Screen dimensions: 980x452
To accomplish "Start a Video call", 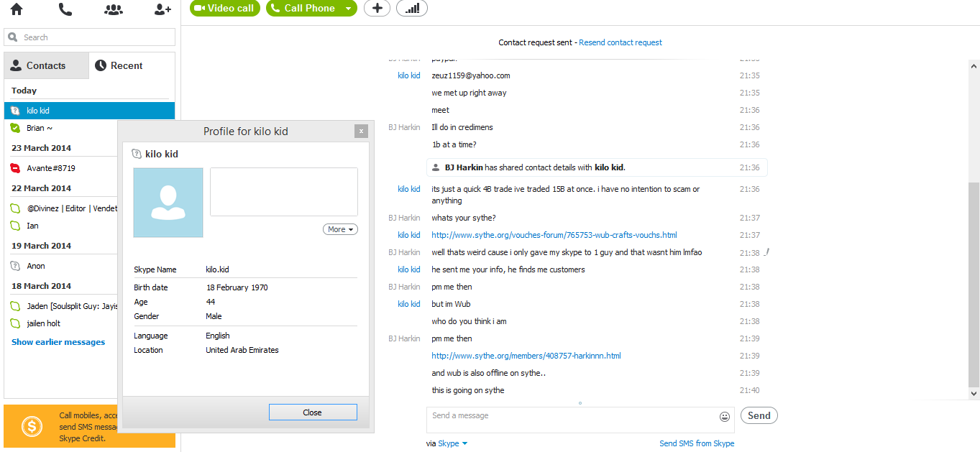I will 225,9.
